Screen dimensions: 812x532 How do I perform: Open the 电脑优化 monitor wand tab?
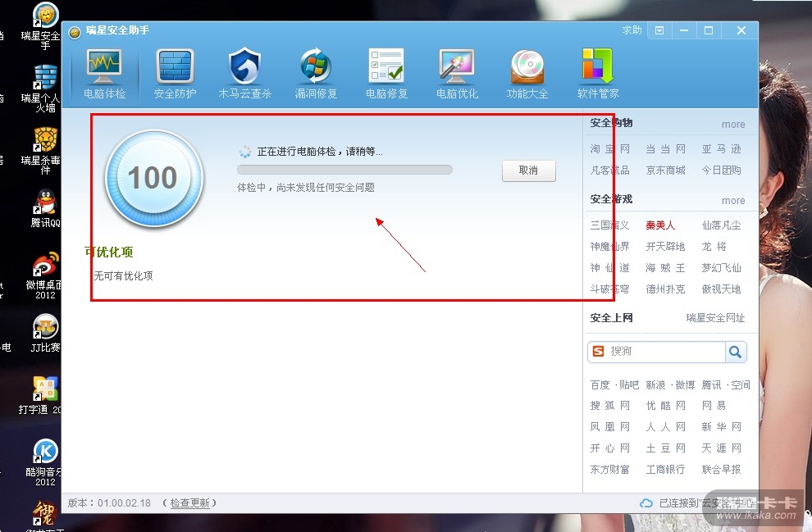click(457, 74)
